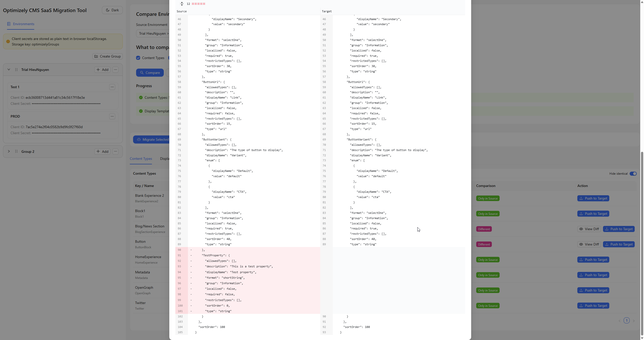Click the warning icon in secrets notice
This screenshot has width=644, height=340.
point(8,41)
